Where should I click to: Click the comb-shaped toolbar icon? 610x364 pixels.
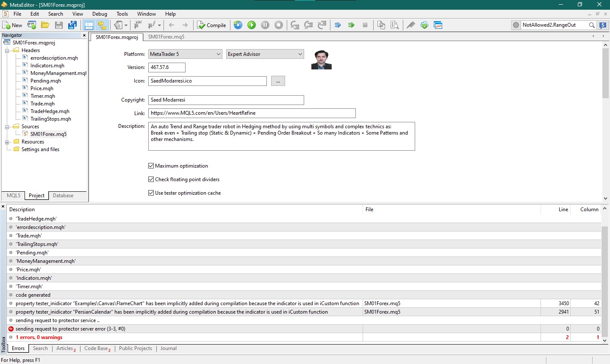tap(411, 25)
